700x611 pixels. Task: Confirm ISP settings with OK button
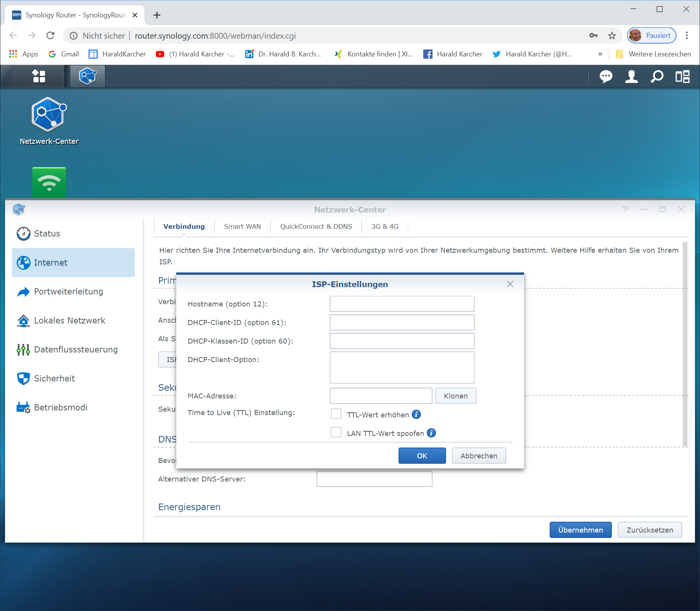pos(422,456)
